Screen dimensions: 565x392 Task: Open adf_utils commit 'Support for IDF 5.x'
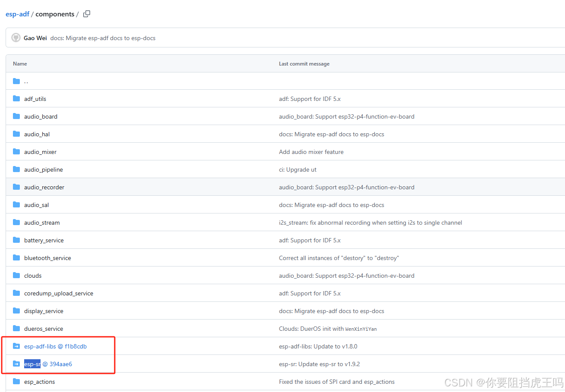click(310, 99)
